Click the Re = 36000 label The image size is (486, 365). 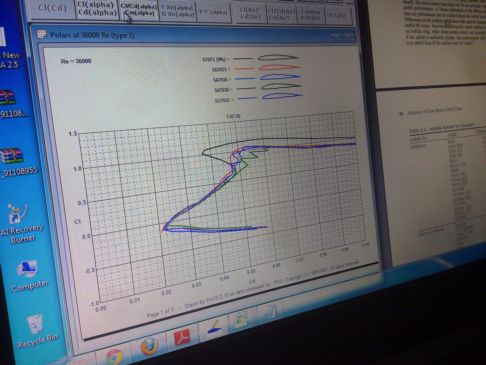pos(76,61)
